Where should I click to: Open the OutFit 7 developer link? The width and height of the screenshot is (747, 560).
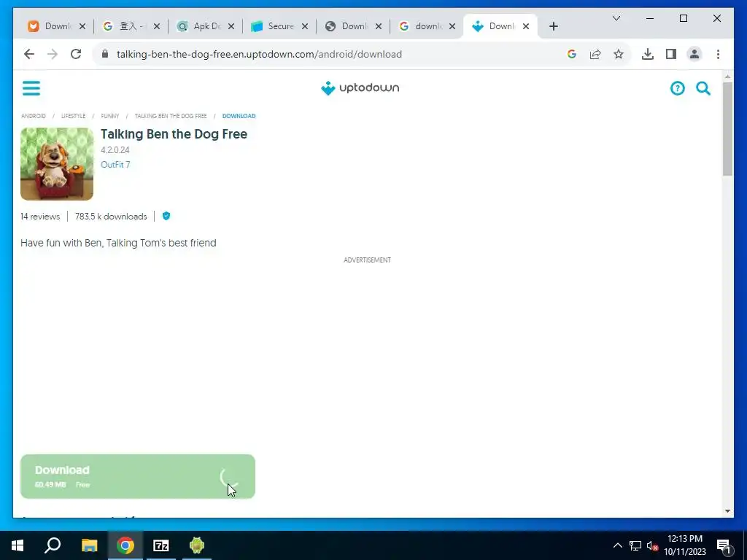click(x=115, y=164)
